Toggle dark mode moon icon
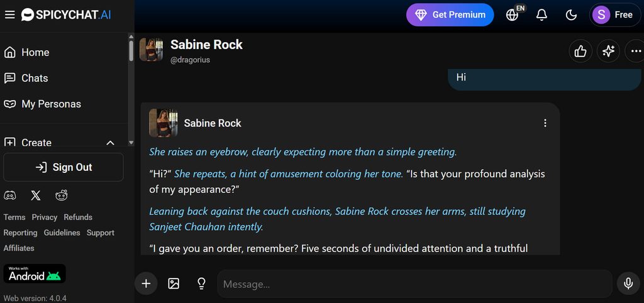644x303 pixels. point(571,15)
